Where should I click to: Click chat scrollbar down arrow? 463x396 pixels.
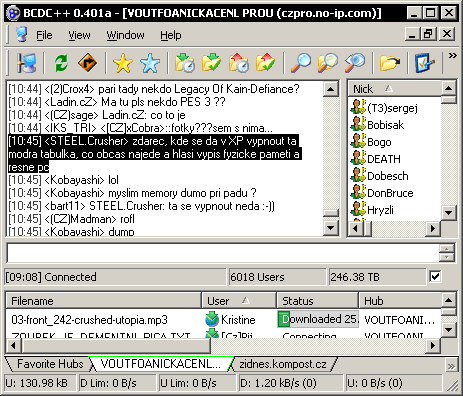point(331,228)
